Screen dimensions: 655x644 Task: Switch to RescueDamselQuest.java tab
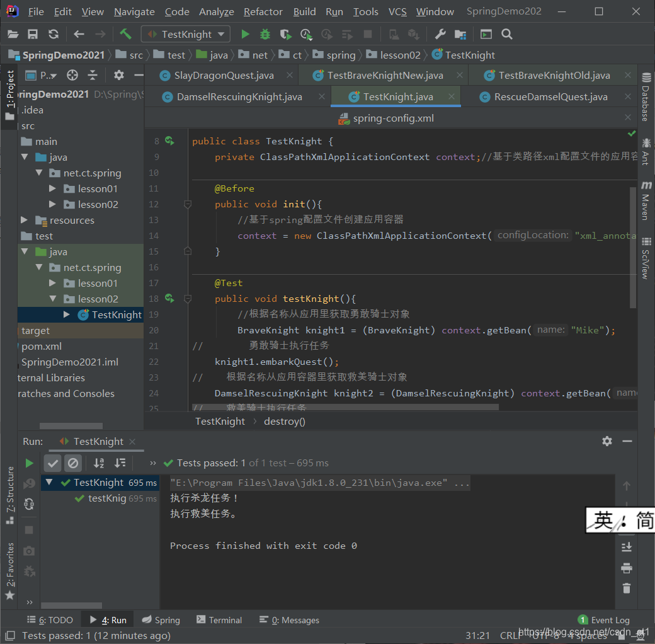pos(550,97)
